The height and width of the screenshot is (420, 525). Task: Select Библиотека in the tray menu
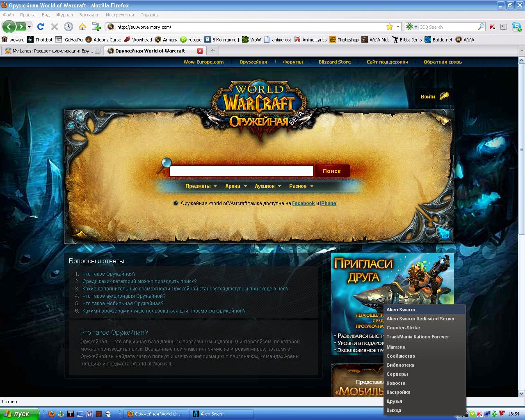[x=425, y=365]
